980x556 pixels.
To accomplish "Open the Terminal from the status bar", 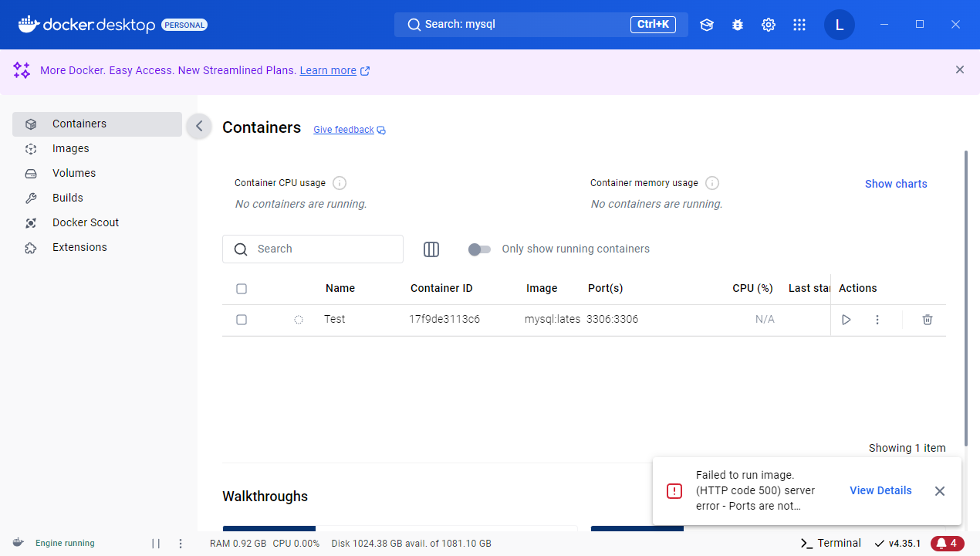I will point(830,543).
